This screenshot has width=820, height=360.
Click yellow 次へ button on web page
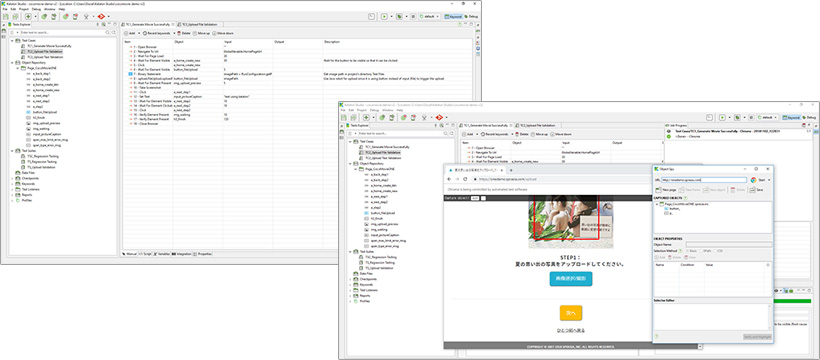click(571, 312)
